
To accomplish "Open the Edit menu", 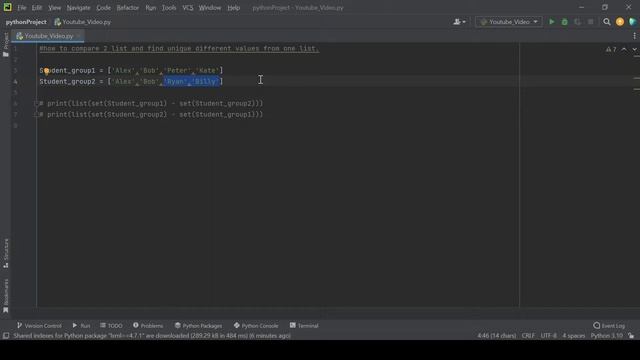I will tap(37, 8).
